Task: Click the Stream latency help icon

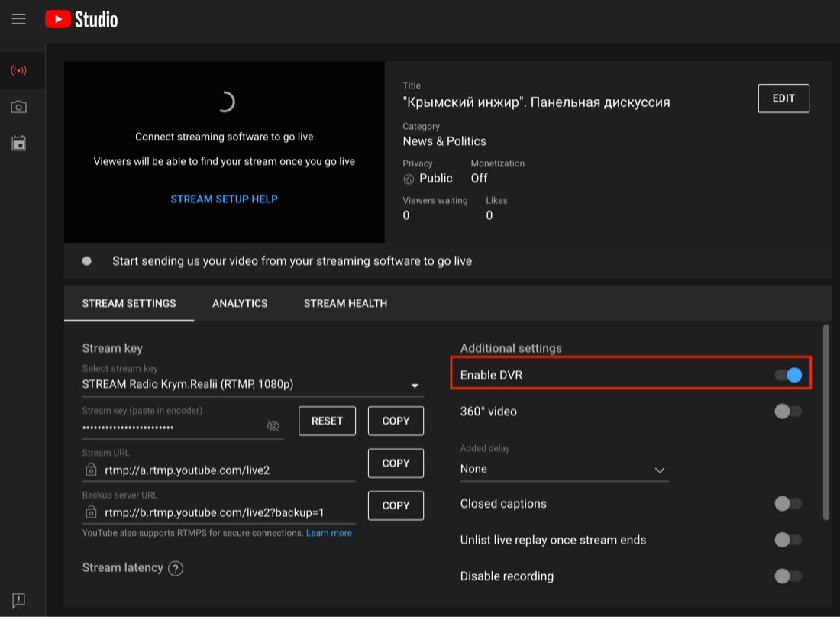Action: pyautogui.click(x=176, y=569)
